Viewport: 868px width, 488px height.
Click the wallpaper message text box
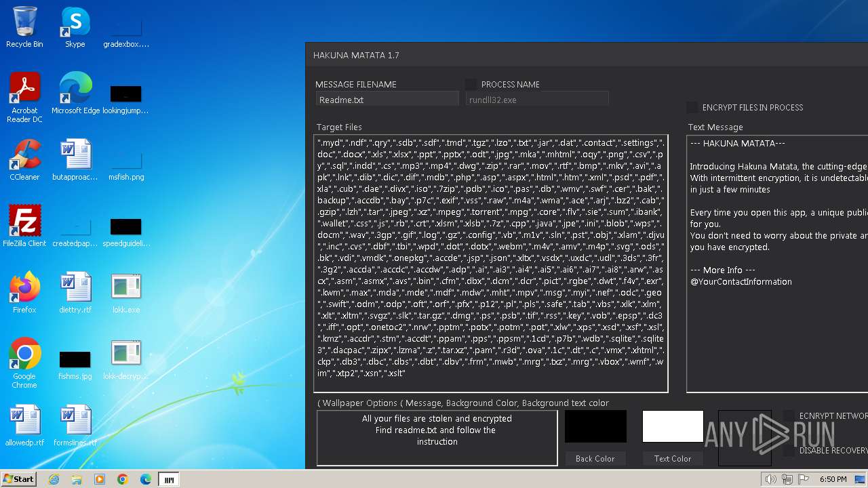pyautogui.click(x=437, y=438)
